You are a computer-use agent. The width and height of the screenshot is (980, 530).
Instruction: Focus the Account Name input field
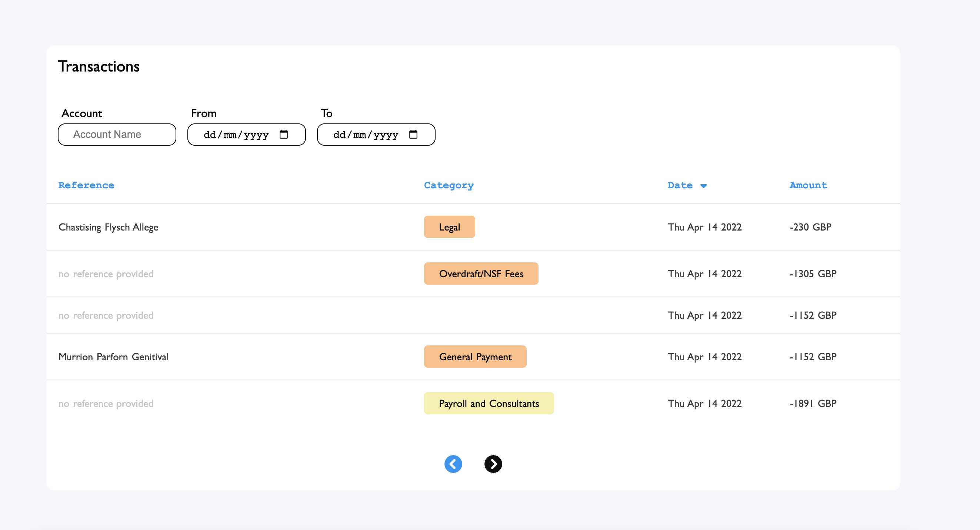117,135
